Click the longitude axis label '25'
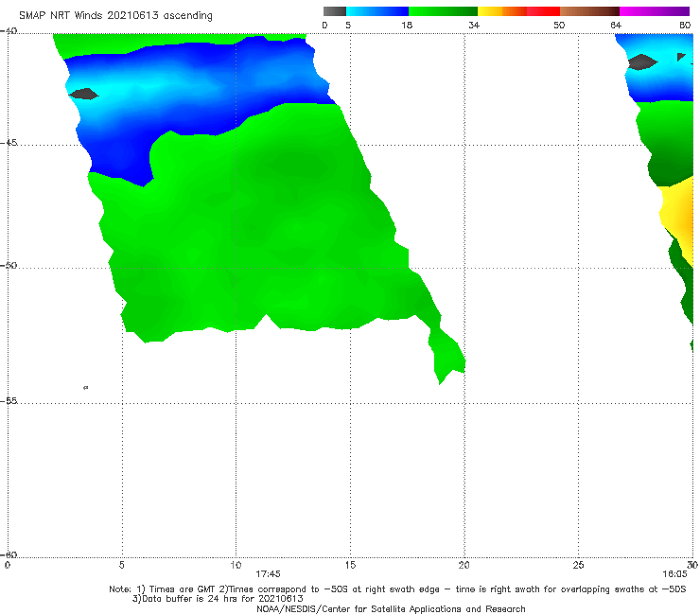 [578, 565]
